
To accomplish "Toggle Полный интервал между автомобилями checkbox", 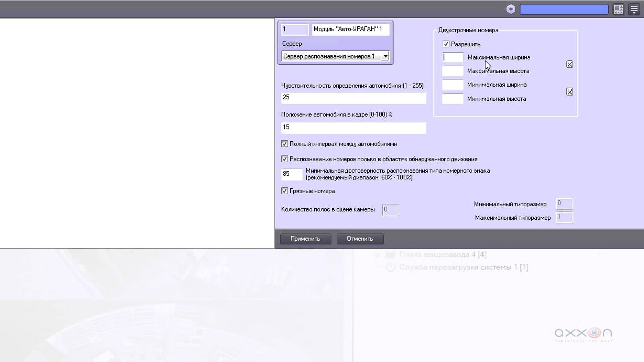I will [x=284, y=144].
